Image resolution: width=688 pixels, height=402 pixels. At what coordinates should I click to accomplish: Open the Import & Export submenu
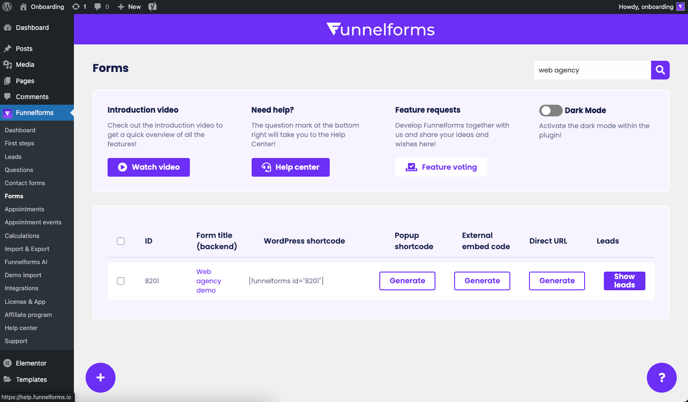point(27,249)
